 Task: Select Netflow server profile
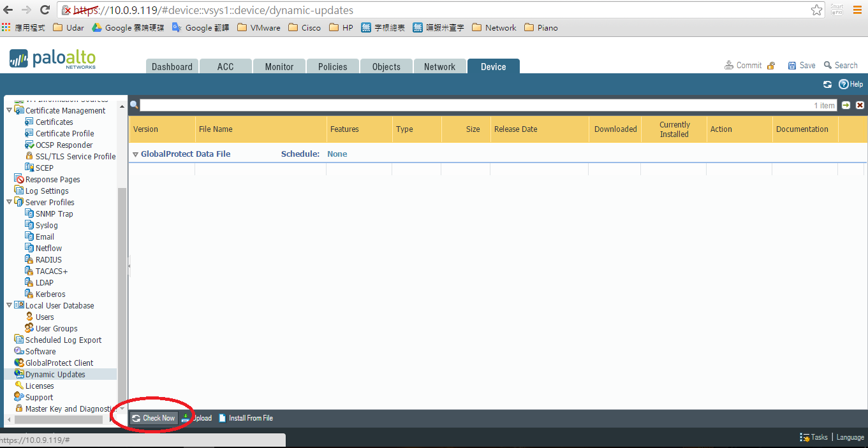point(48,248)
